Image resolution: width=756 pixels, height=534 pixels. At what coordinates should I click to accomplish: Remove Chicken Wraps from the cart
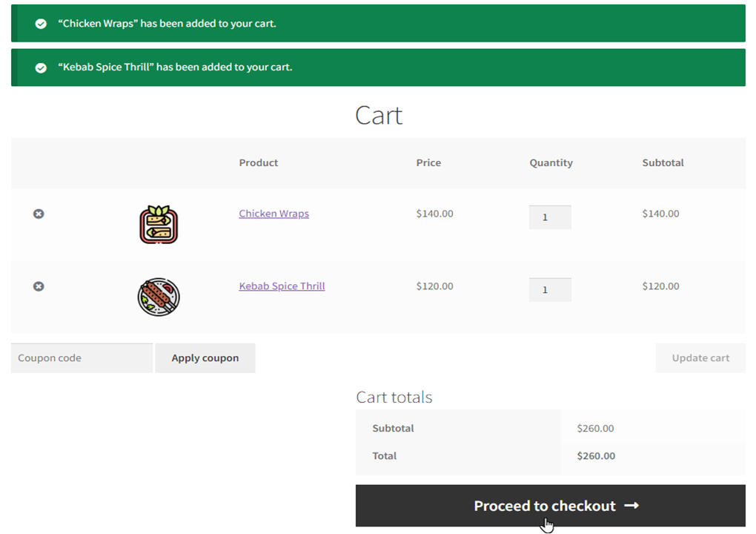click(x=39, y=214)
